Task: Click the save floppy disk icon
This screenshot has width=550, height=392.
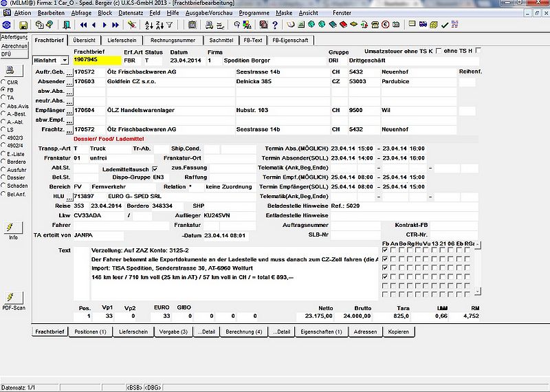Action: [23, 25]
